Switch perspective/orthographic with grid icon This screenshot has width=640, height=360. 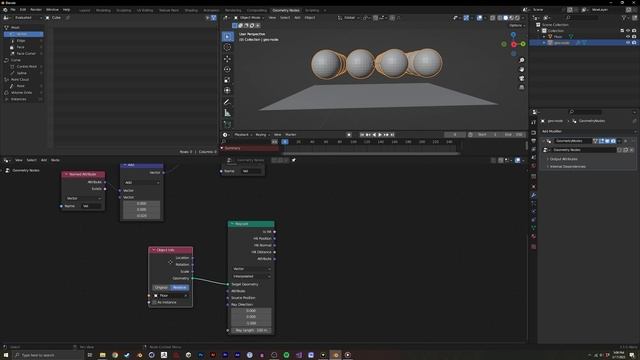pyautogui.click(x=522, y=87)
